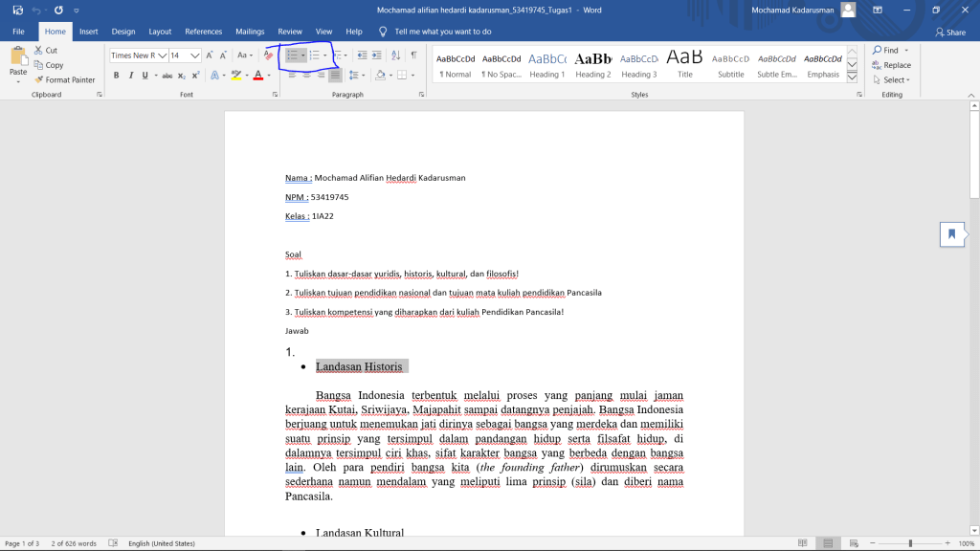The height and width of the screenshot is (551, 980).
Task: Click the bookmark icon beside the page
Action: coord(951,233)
